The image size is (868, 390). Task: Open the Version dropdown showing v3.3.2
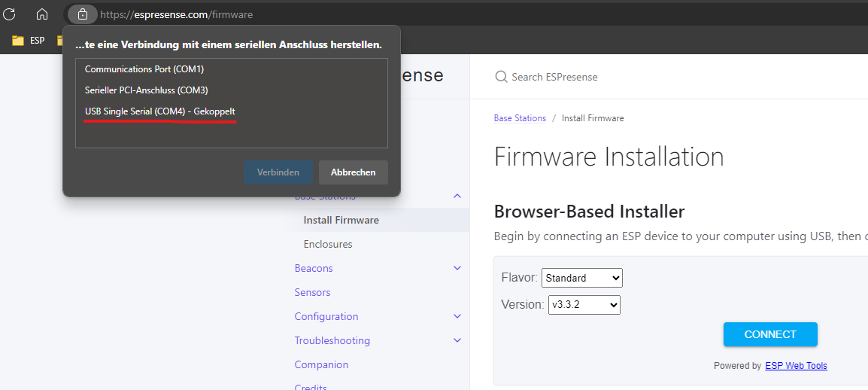click(584, 305)
